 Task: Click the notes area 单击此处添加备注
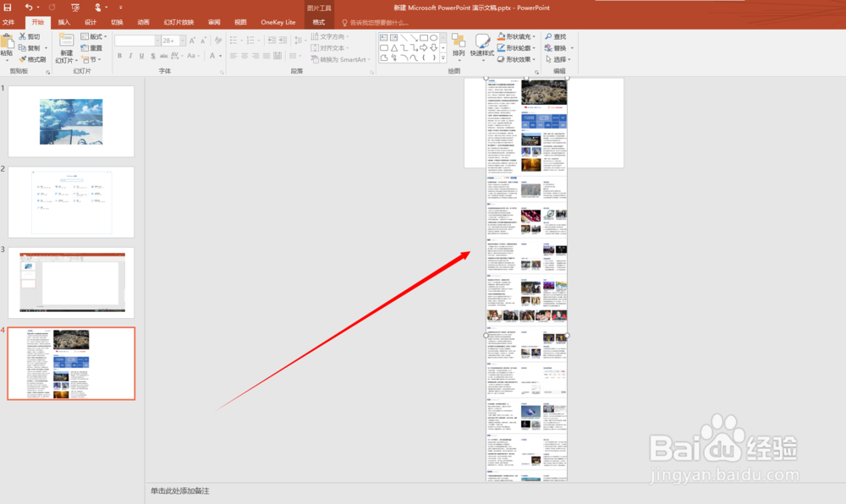[x=179, y=491]
